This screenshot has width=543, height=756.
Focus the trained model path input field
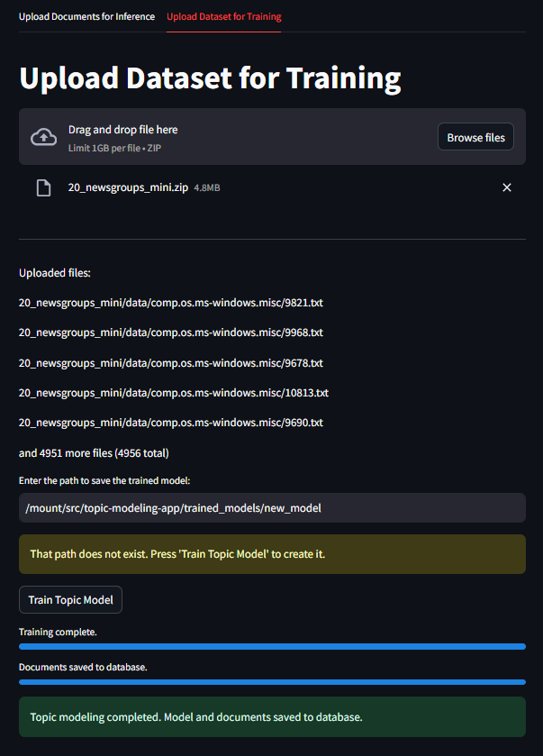click(272, 507)
